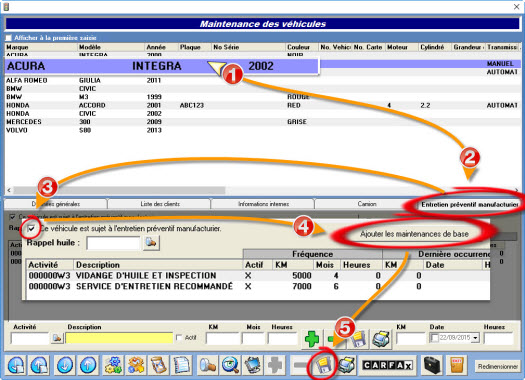Open the Camion tab
525x380 pixels.
pyautogui.click(x=367, y=204)
